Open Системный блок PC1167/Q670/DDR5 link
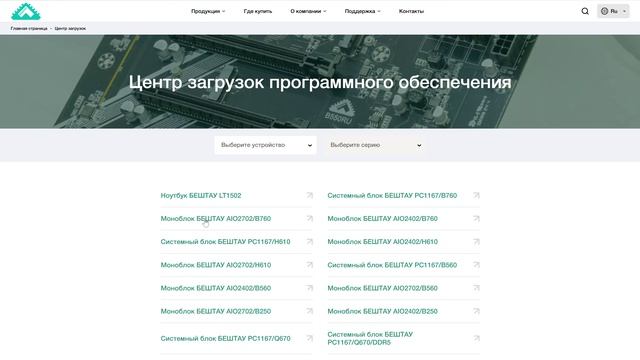Viewport: 640px width, 360px height. (x=370, y=338)
